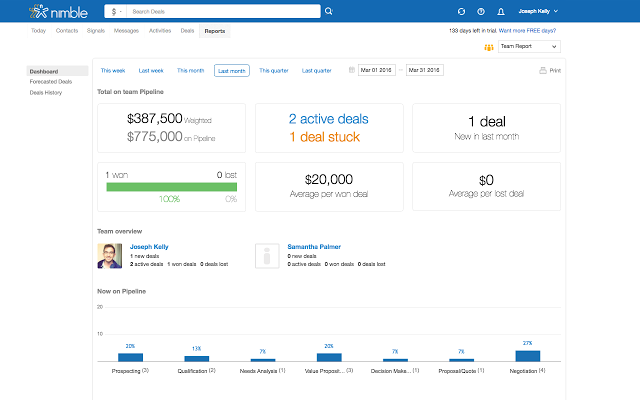Viewport: 640px width, 400px height.
Task: Open Samantha Palmer's profile link
Action: pos(315,247)
